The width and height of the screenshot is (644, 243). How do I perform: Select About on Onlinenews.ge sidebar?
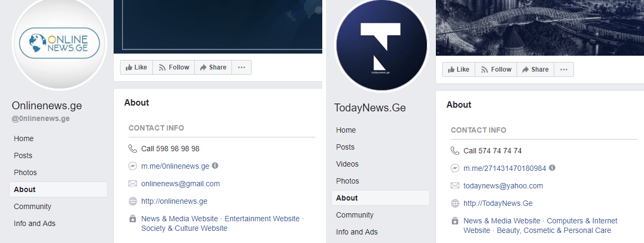[x=58, y=189]
